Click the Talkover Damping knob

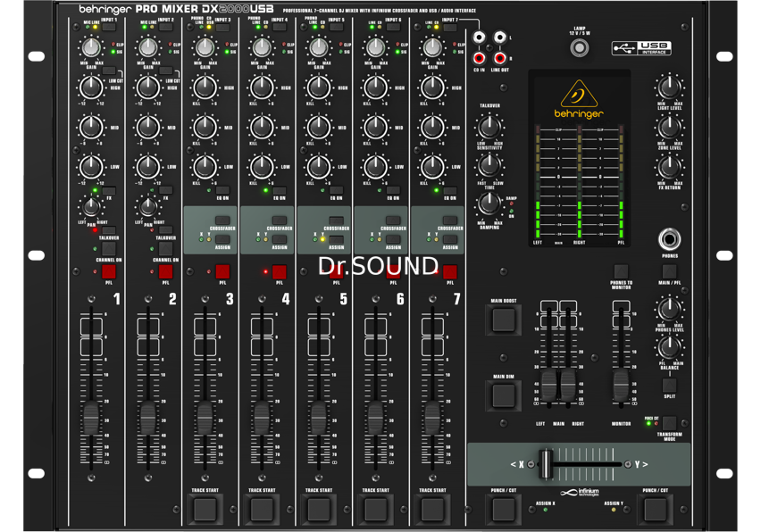[489, 204]
